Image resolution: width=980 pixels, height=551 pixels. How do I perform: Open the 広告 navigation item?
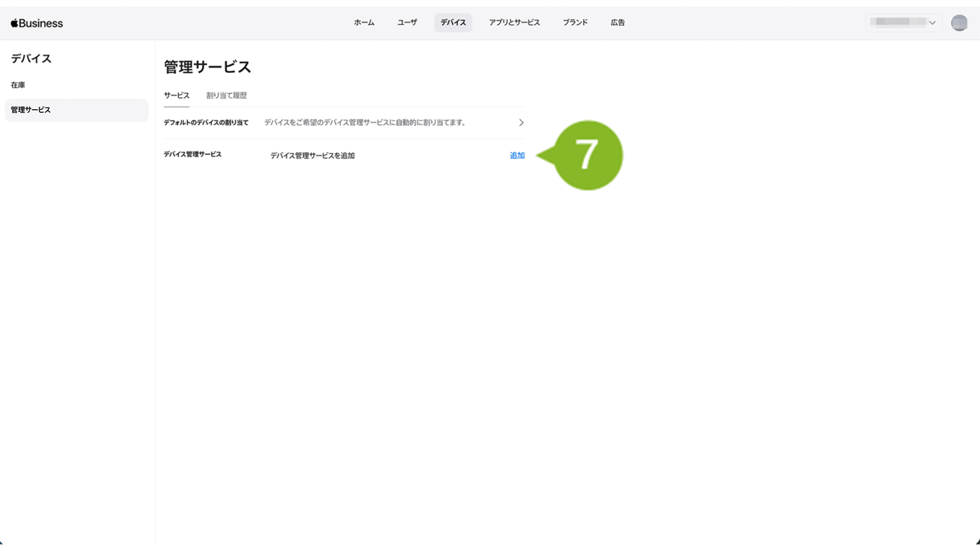tap(617, 23)
